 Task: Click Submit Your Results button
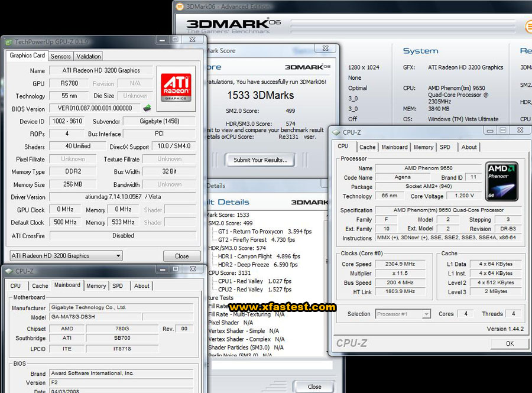coord(260,160)
